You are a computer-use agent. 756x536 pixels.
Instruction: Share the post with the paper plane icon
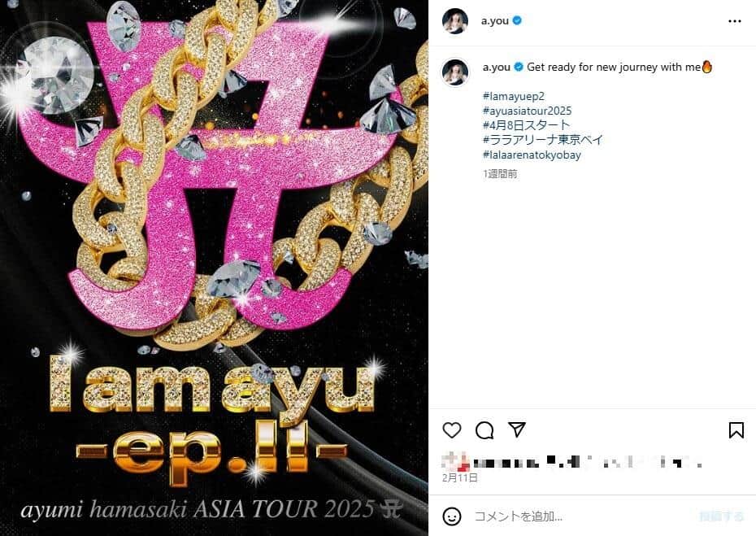[517, 429]
